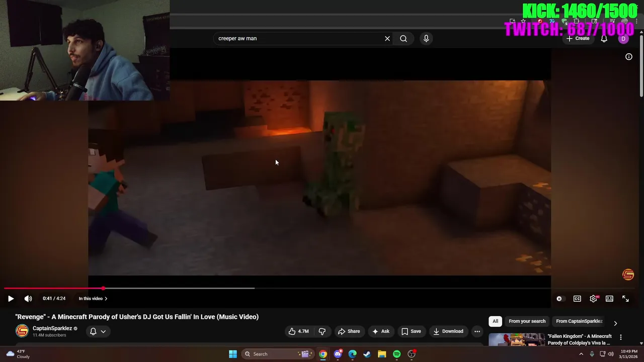
Task: Click the 11.4M subscribers text
Action: coord(49,335)
